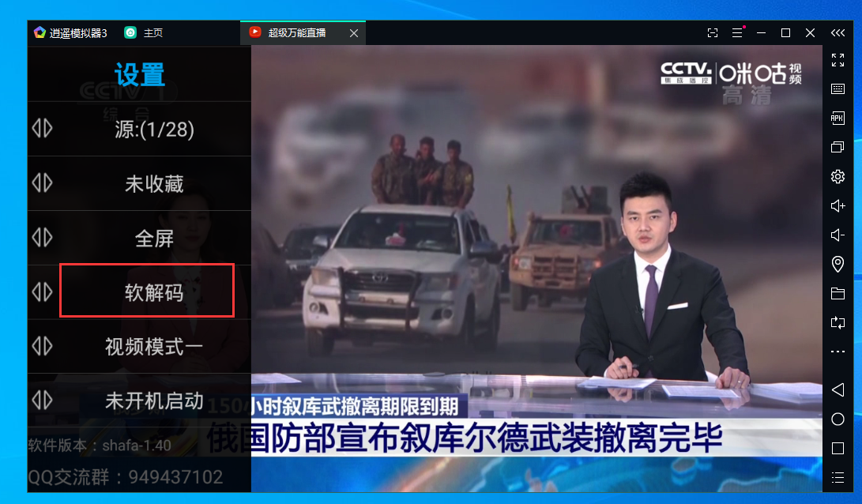Open the keyboard mapping tool in the sidebar
Viewport: 862px width, 504px height.
(x=838, y=89)
